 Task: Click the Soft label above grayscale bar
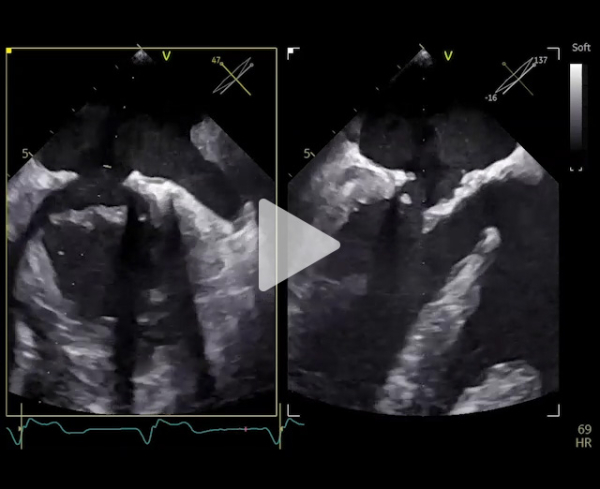click(x=580, y=47)
